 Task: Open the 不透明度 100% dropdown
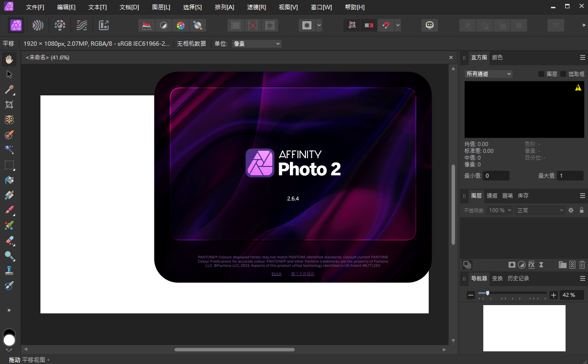coord(500,210)
